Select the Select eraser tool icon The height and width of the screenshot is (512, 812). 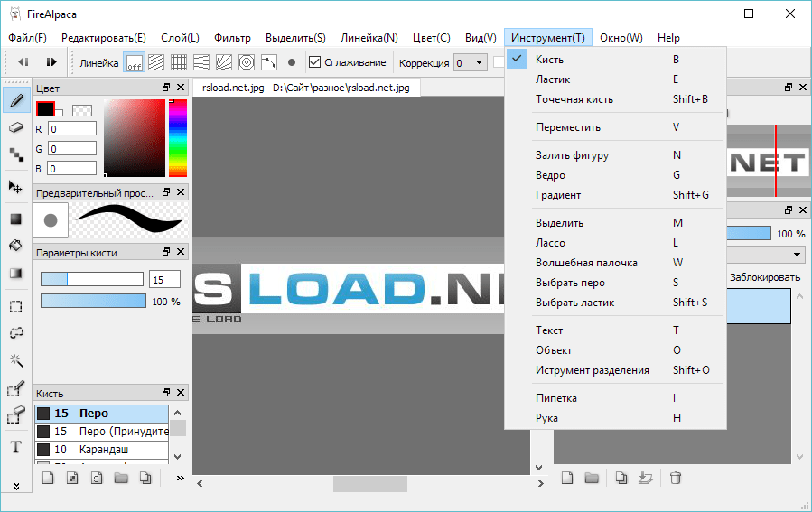(x=16, y=415)
